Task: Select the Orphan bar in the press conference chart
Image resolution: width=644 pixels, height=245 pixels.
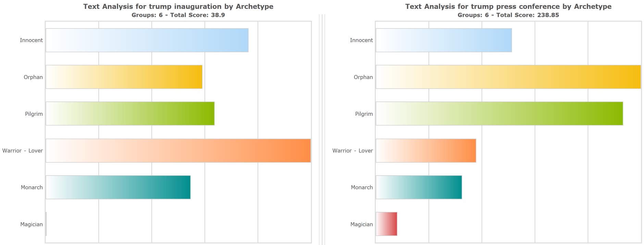Action: pyautogui.click(x=508, y=77)
